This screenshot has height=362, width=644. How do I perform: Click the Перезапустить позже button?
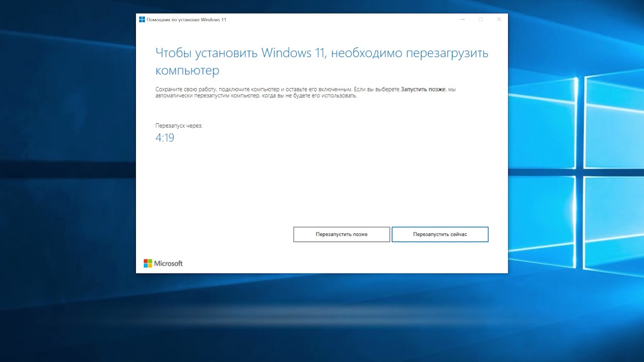point(342,234)
